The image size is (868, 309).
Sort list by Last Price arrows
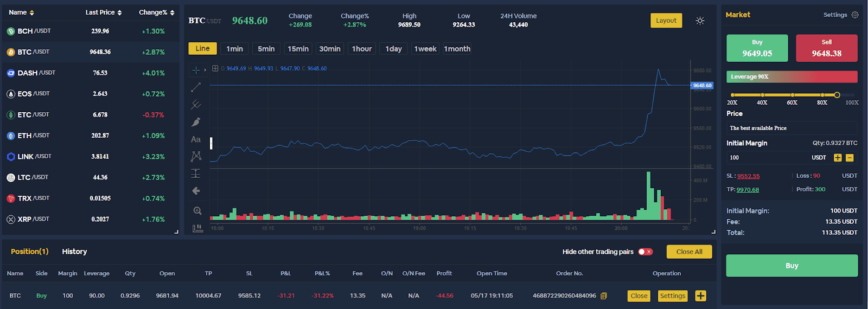[119, 12]
